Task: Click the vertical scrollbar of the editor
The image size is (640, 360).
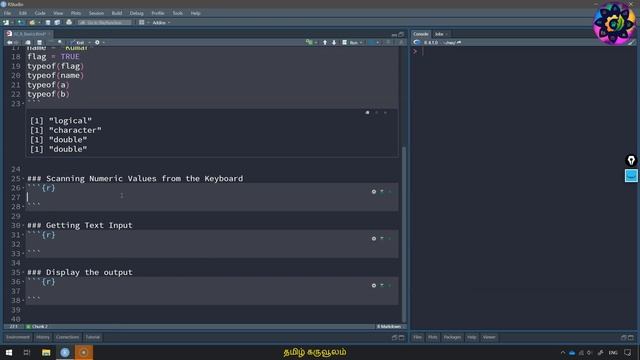Action: (404, 235)
